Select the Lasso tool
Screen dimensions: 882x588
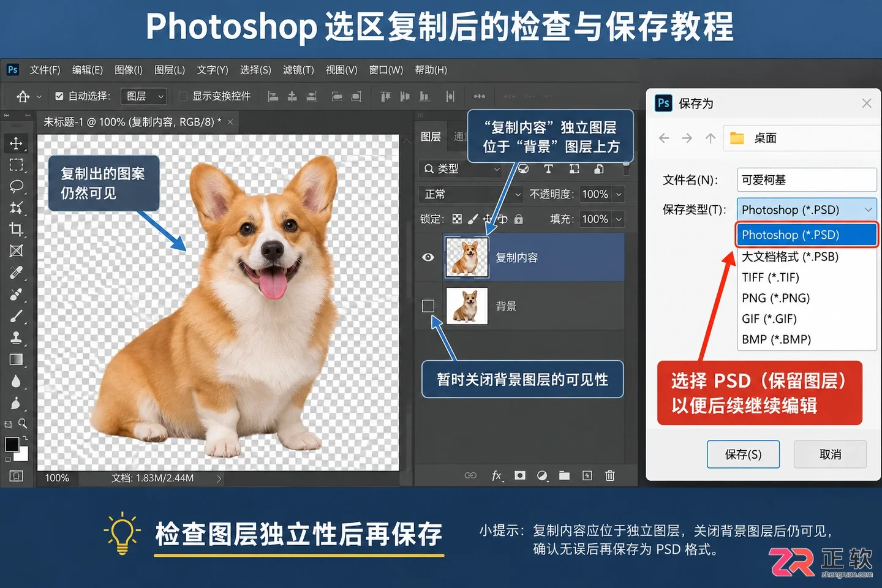pyautogui.click(x=17, y=186)
